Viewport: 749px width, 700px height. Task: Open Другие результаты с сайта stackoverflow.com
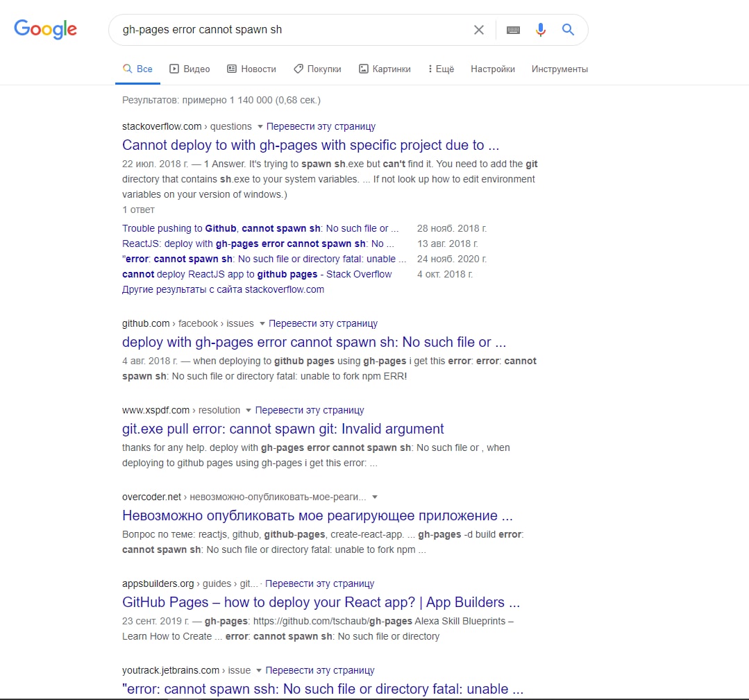pyautogui.click(x=223, y=290)
